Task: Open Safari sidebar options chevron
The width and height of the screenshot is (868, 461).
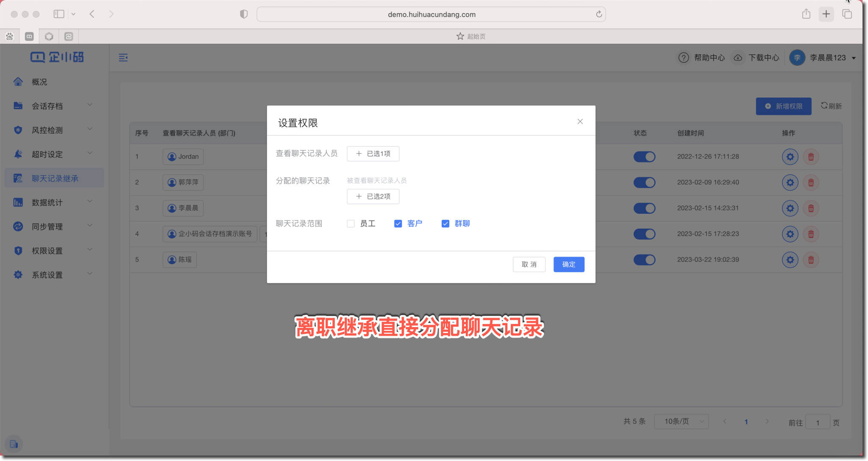Action: coord(73,14)
